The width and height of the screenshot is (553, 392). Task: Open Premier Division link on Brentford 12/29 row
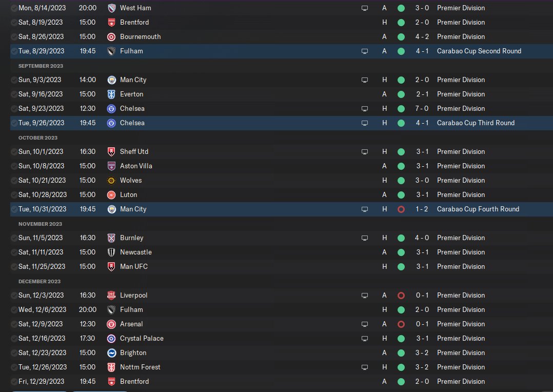point(461,381)
